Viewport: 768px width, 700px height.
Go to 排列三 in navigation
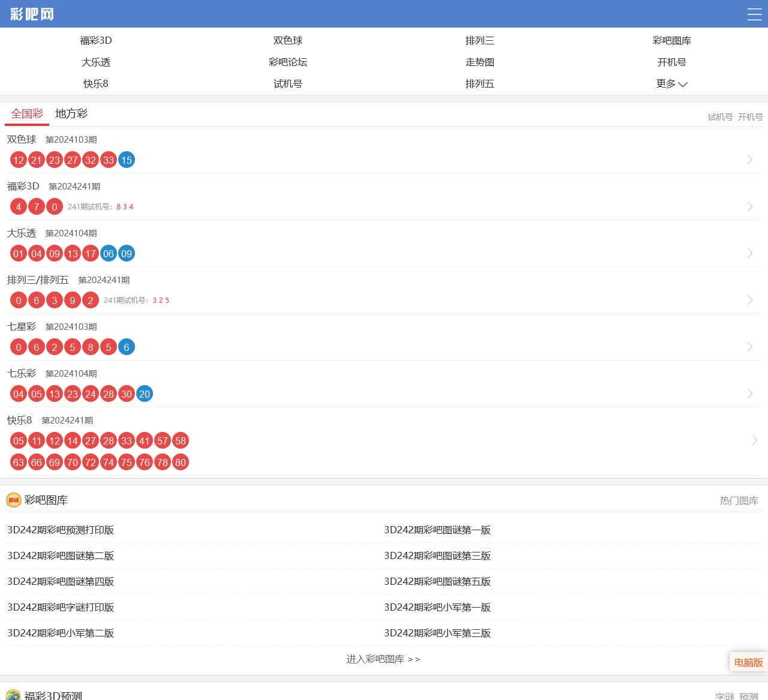[x=480, y=40]
